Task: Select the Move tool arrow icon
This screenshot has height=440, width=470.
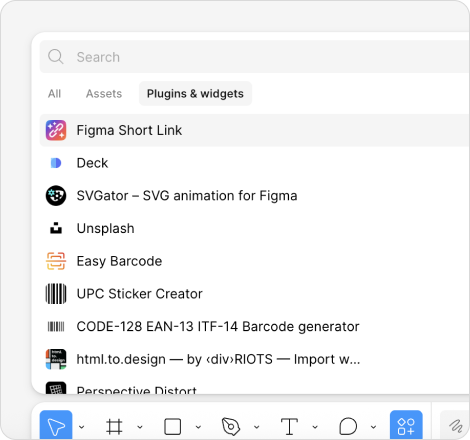Action: point(56,426)
